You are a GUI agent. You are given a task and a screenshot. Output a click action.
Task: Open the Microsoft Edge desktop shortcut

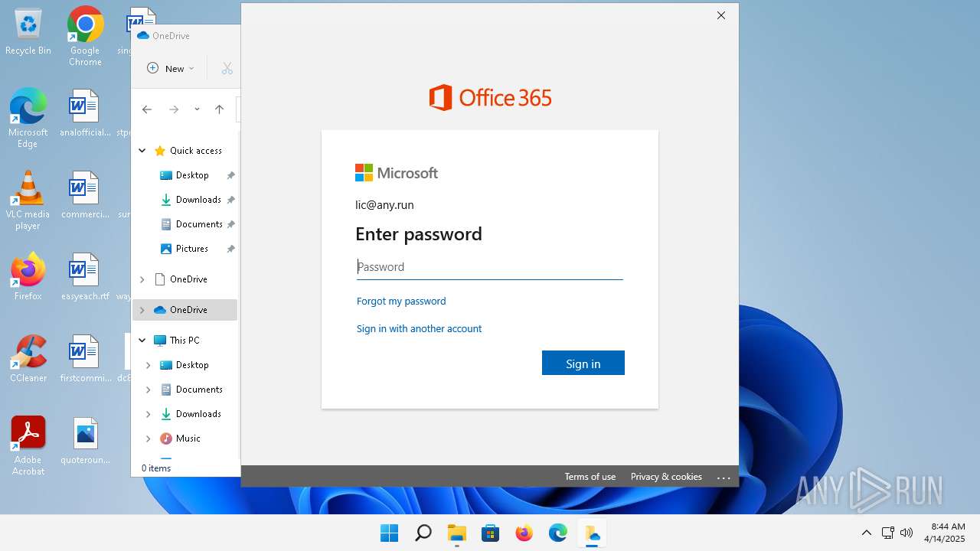28,118
